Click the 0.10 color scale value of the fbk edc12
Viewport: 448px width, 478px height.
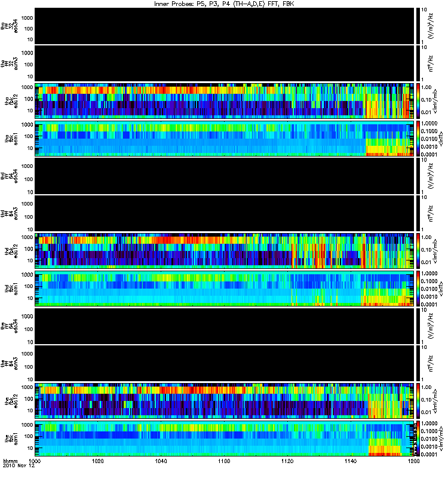coord(426,400)
